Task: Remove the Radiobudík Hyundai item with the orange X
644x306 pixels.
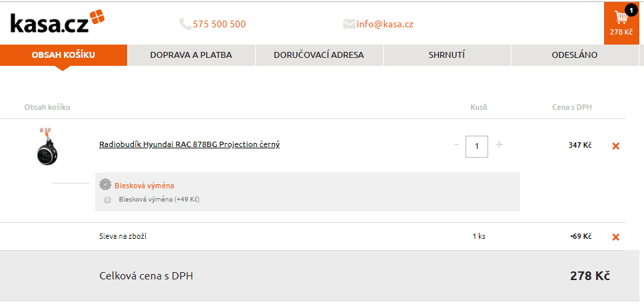Action: [615, 146]
